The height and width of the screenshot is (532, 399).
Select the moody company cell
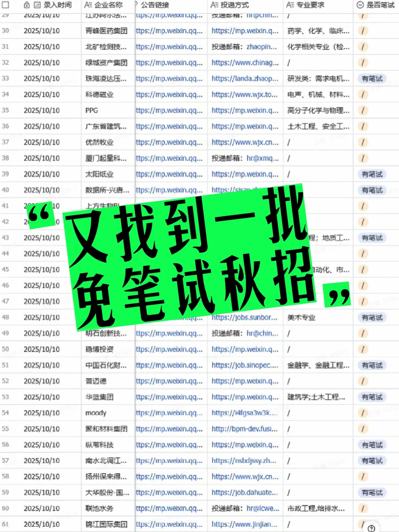point(108,413)
